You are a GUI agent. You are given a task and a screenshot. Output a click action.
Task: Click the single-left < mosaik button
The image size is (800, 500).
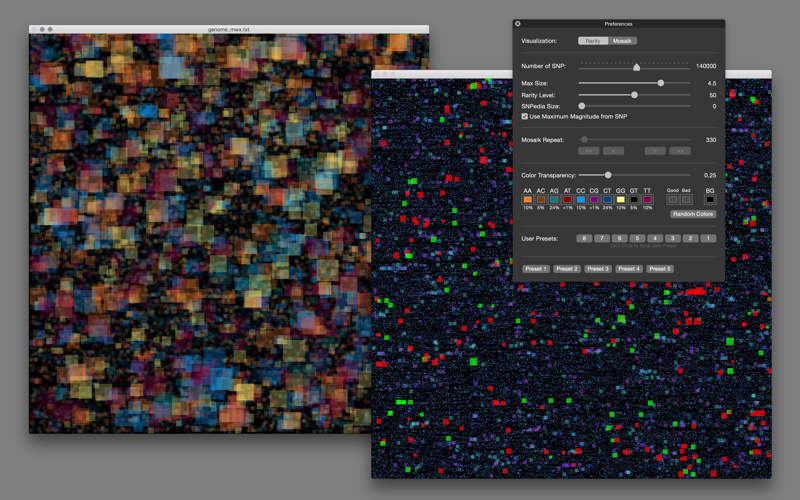(614, 151)
